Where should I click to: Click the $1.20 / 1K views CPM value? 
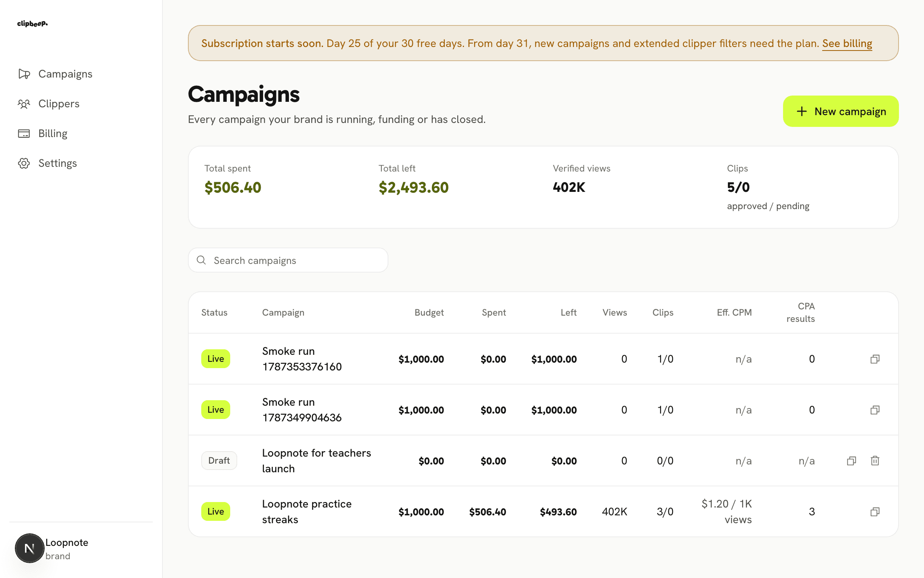(727, 511)
